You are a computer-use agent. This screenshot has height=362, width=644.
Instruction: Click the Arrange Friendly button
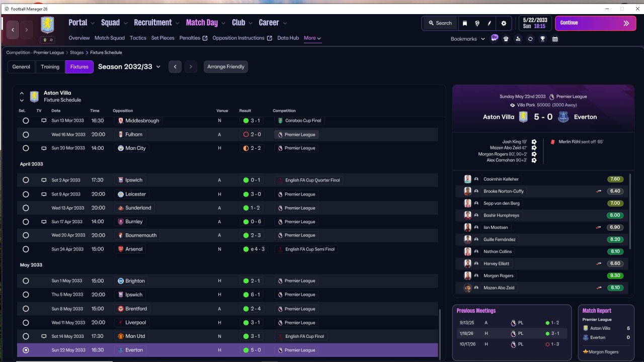(x=226, y=67)
